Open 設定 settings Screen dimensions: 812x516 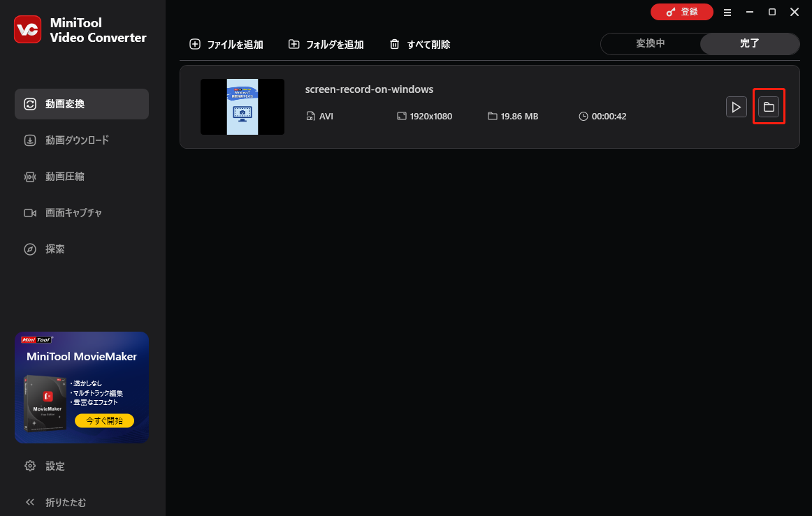tap(45, 466)
